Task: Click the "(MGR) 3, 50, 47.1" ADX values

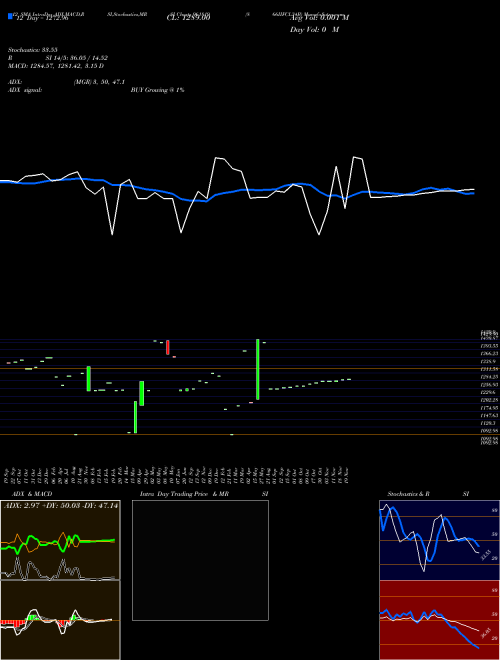Action: [x=99, y=82]
